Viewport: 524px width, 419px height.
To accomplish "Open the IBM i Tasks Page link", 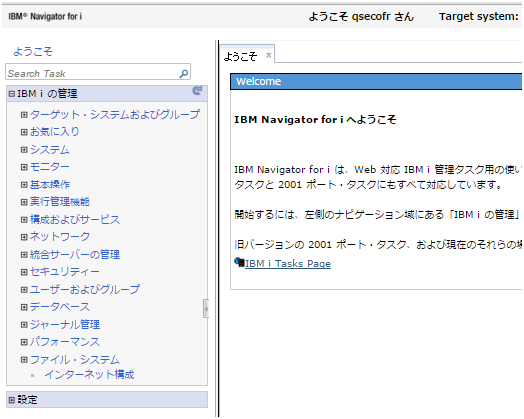I will coord(288,264).
